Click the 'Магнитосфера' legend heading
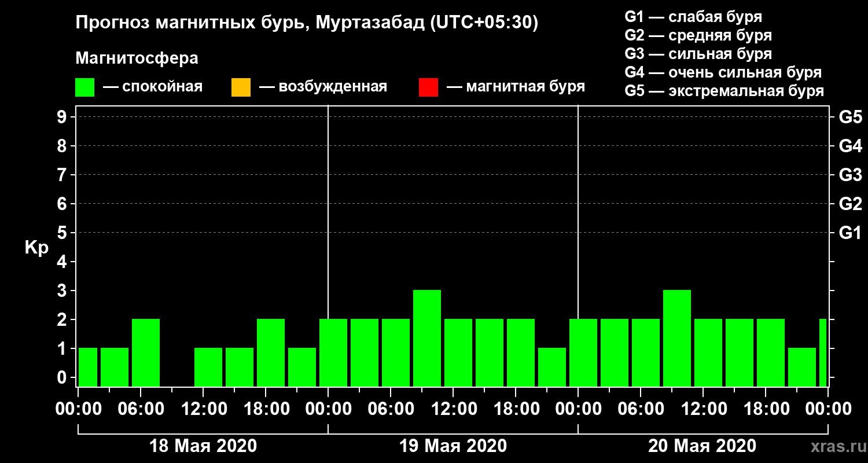868x463 pixels. click(137, 58)
